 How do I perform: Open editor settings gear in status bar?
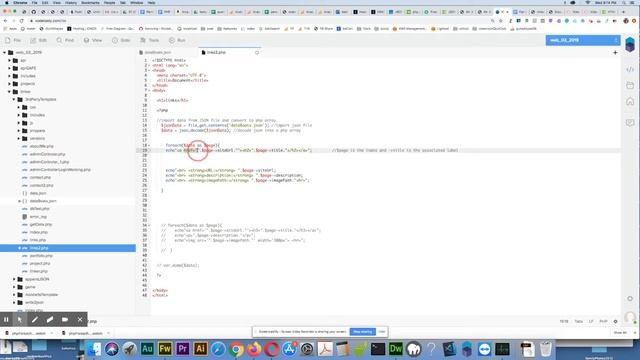click(x=616, y=322)
